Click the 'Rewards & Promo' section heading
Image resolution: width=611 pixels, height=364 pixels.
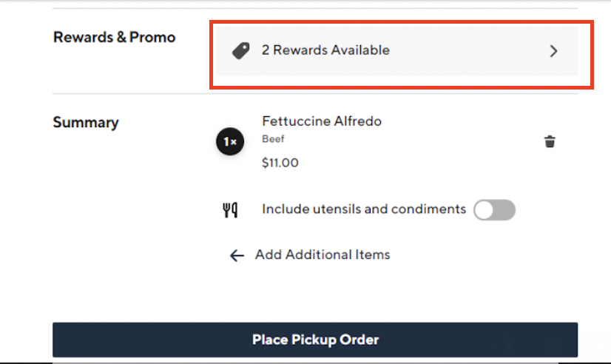[x=114, y=37]
